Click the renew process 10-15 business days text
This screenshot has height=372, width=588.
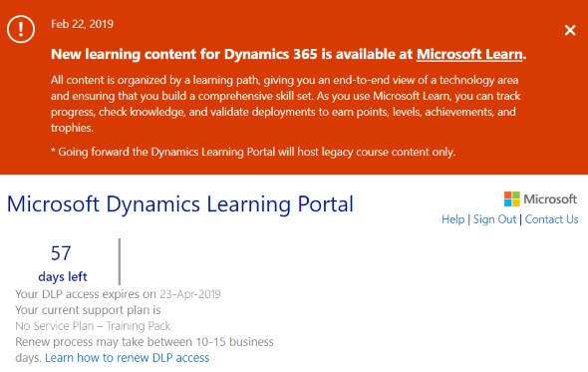pyautogui.click(x=145, y=349)
